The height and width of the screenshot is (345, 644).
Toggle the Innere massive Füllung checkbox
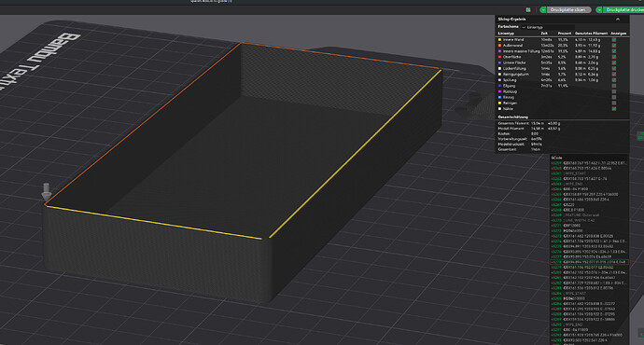click(x=613, y=51)
